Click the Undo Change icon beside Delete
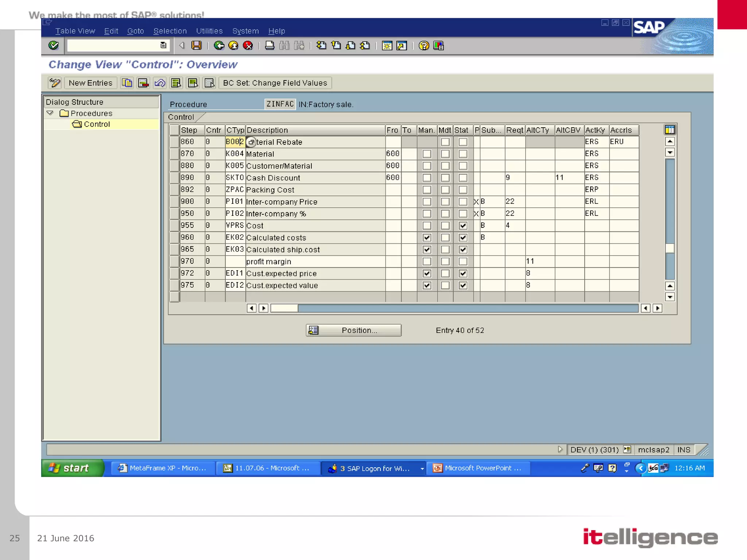 coord(160,83)
